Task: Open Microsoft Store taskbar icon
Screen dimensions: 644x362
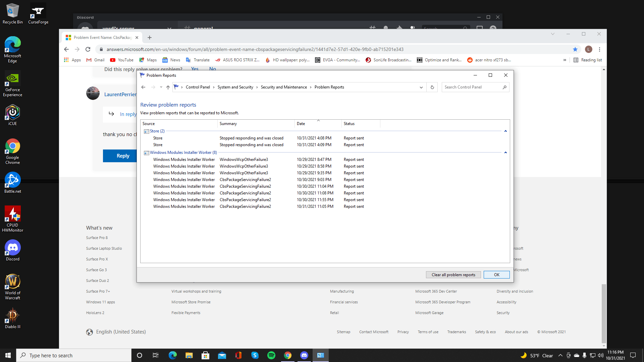Action: (x=205, y=355)
